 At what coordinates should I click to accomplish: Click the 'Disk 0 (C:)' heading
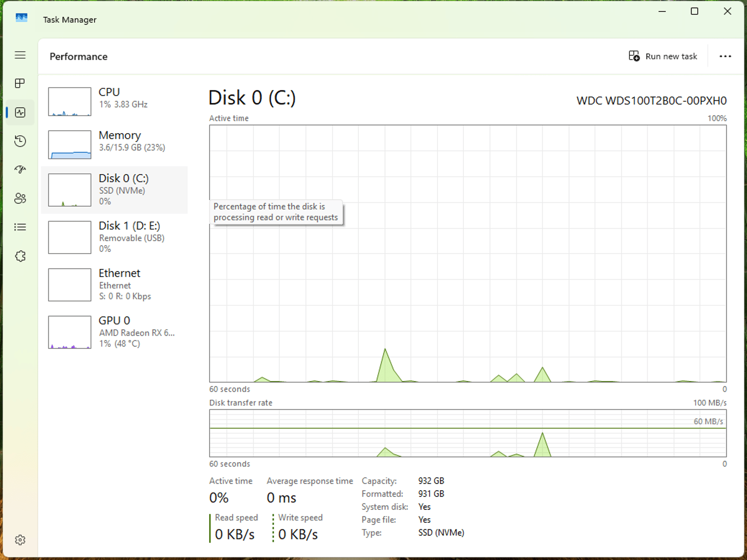(252, 98)
